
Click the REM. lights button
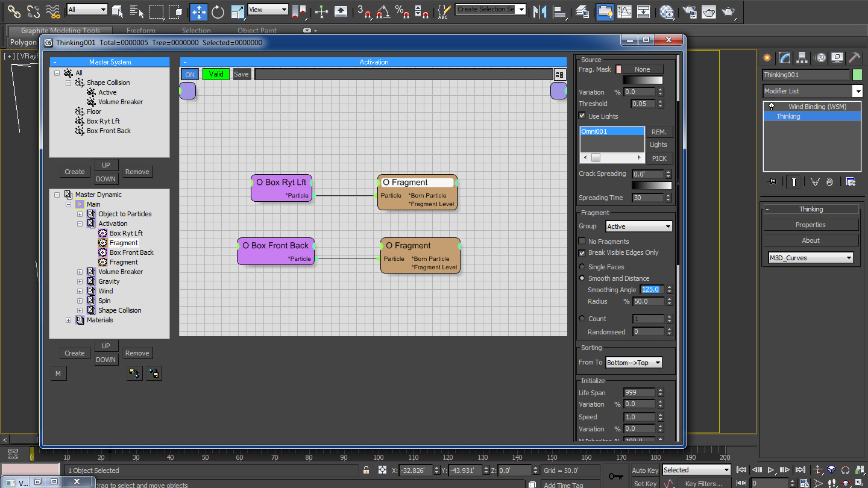click(659, 132)
